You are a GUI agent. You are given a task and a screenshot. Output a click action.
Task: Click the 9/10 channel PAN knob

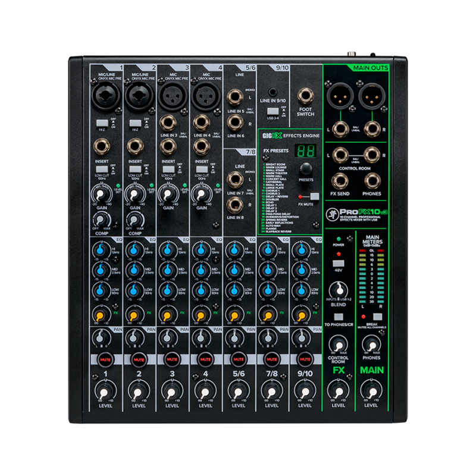pos(301,337)
